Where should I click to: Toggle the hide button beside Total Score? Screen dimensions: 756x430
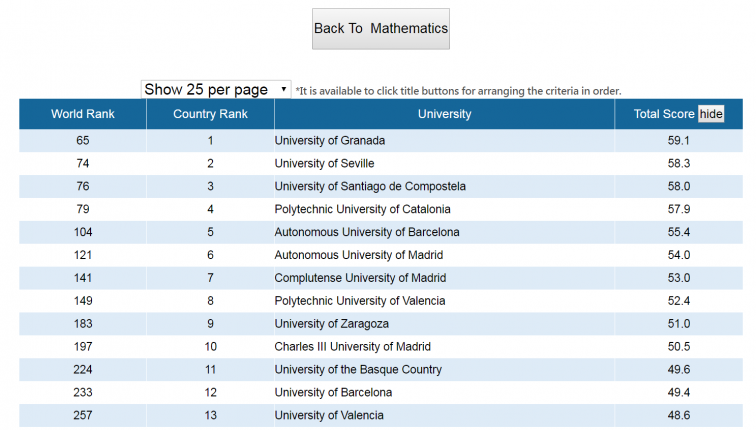(x=710, y=114)
